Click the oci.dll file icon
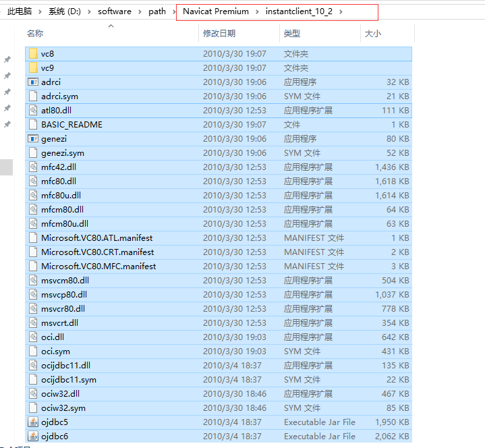The width and height of the screenshot is (485, 448). pos(33,337)
